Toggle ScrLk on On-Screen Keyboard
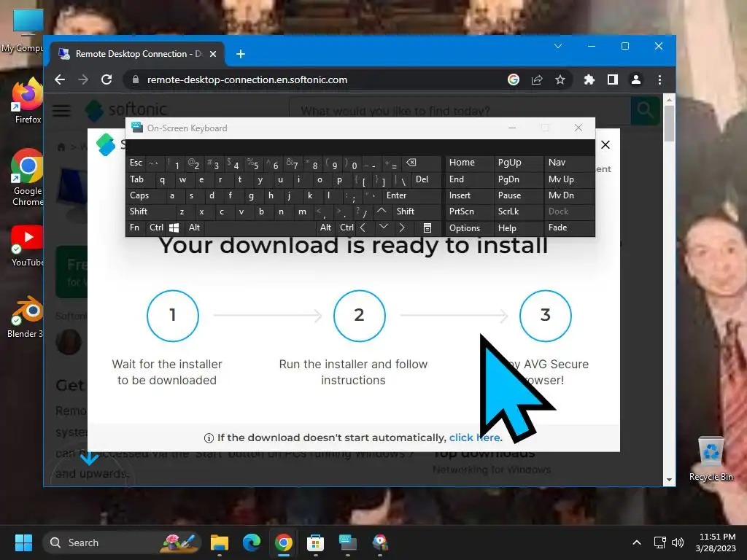The height and width of the screenshot is (560, 747). 519,211
